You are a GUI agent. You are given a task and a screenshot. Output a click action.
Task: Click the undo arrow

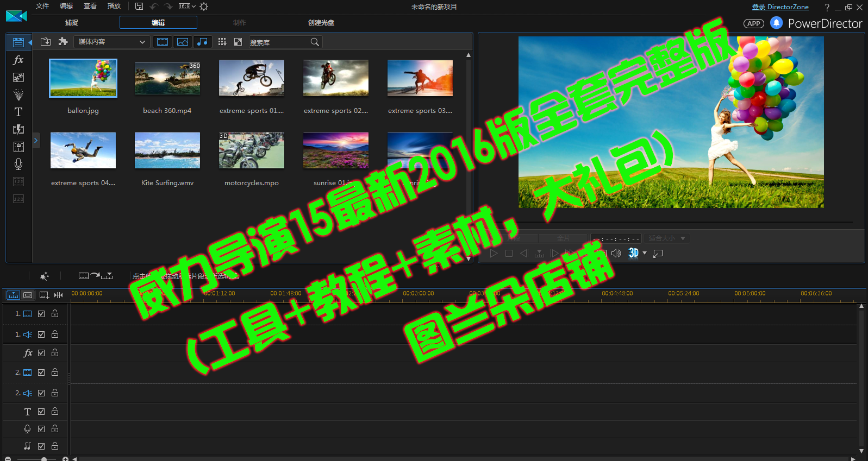click(154, 7)
